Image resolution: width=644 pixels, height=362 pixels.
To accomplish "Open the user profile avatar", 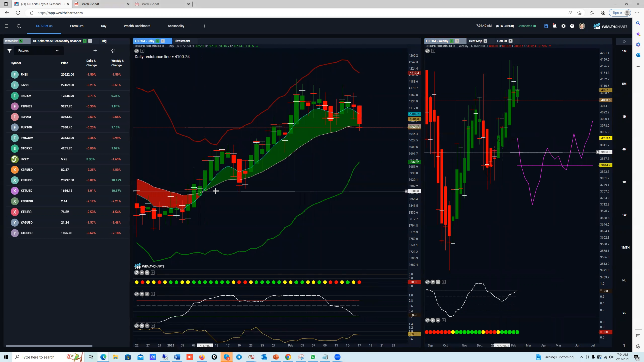I will pyautogui.click(x=582, y=26).
